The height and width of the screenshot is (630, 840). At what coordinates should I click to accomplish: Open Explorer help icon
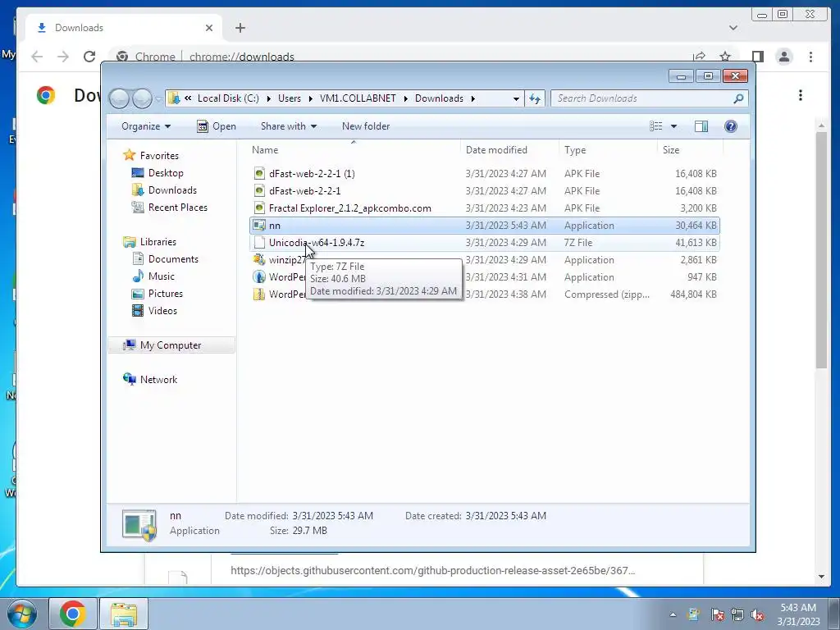pyautogui.click(x=730, y=126)
